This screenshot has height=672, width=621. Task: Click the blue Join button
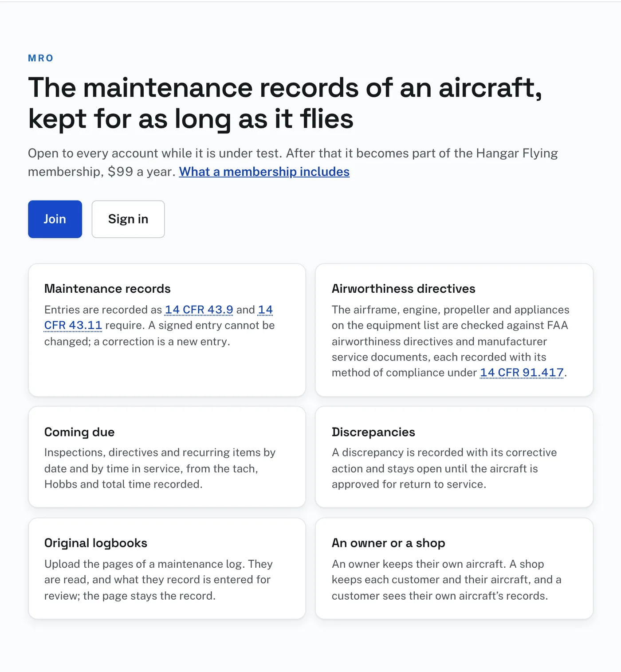click(x=55, y=219)
